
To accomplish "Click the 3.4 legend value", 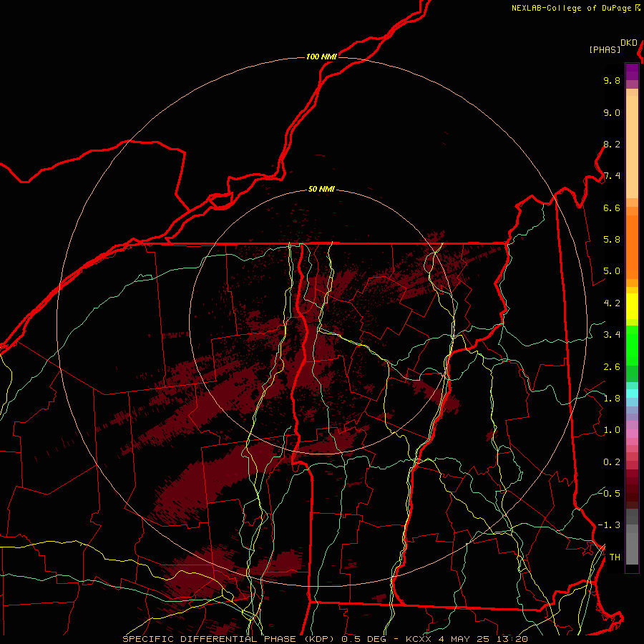I will click(612, 335).
